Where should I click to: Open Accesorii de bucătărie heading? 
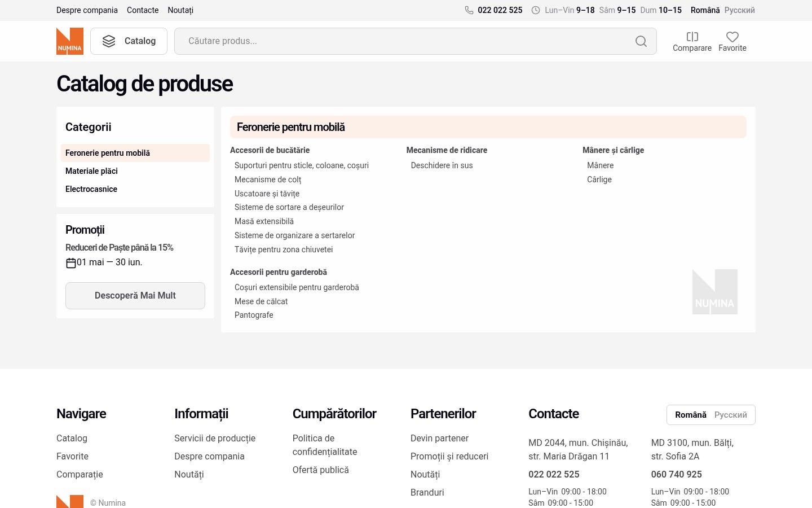(x=270, y=150)
